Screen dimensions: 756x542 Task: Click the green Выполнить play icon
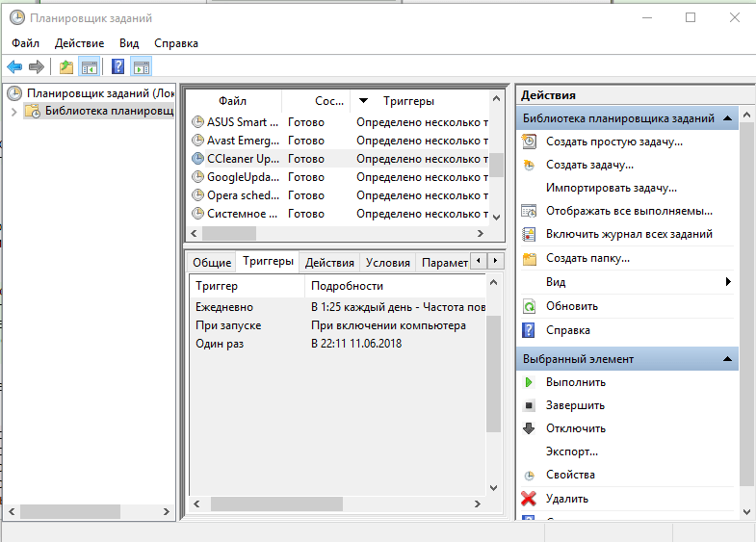click(x=529, y=382)
